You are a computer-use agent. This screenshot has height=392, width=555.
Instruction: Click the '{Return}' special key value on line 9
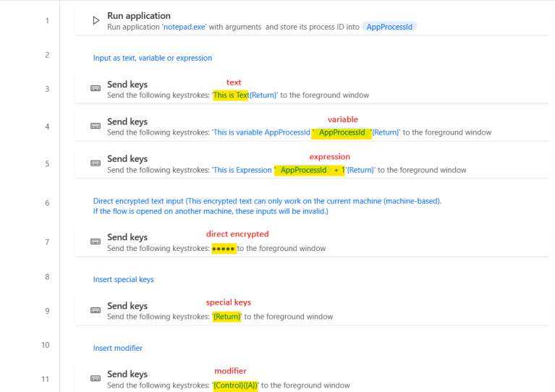click(227, 317)
